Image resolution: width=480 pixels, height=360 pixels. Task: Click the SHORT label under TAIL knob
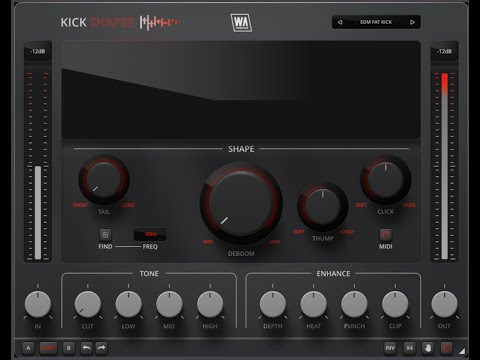click(80, 205)
